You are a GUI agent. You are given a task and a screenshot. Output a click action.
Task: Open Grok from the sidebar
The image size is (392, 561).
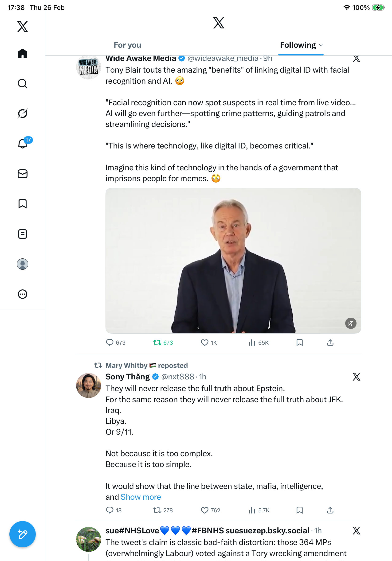23,113
